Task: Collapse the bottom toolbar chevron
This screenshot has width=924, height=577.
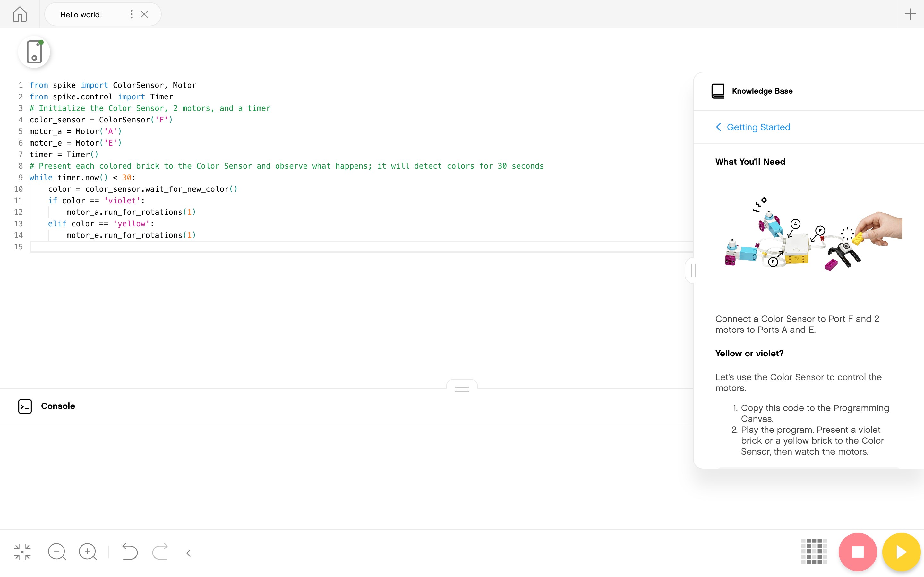Action: click(189, 553)
